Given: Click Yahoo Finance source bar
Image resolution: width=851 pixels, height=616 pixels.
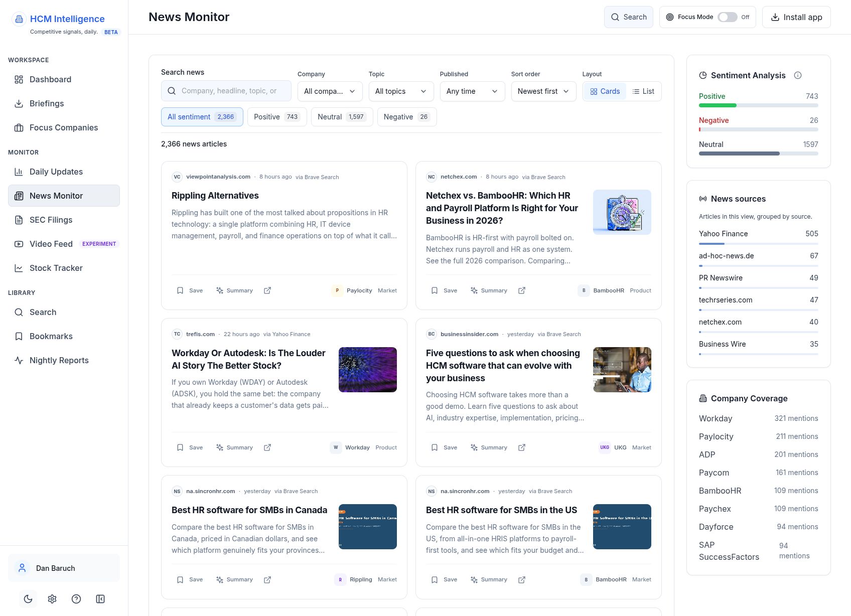Looking at the screenshot, I should [x=758, y=244].
